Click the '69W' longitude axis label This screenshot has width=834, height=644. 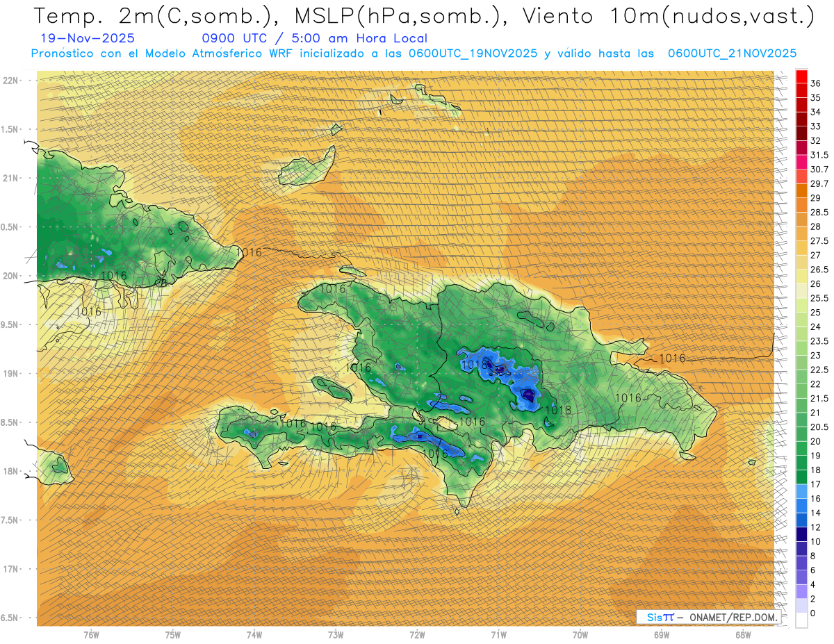[662, 634]
